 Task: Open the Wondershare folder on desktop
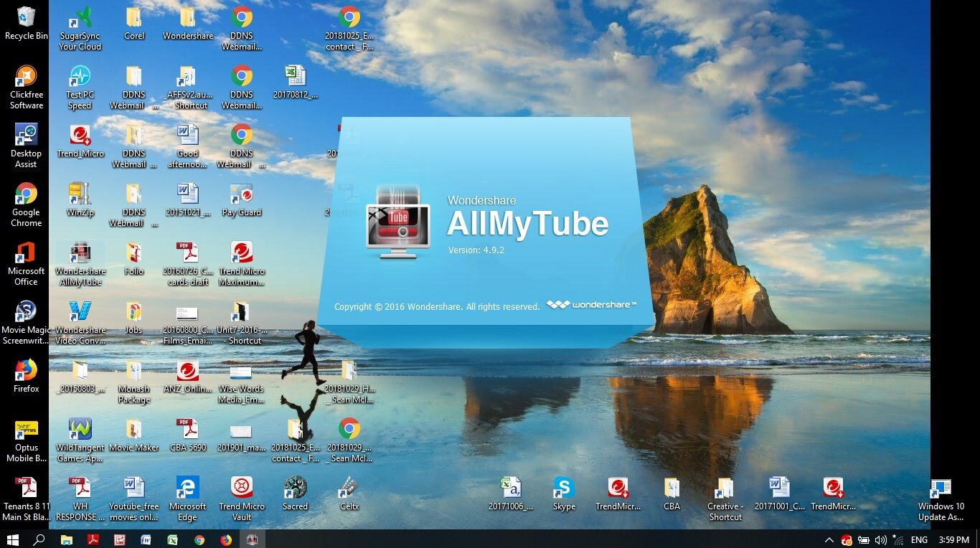(188, 24)
